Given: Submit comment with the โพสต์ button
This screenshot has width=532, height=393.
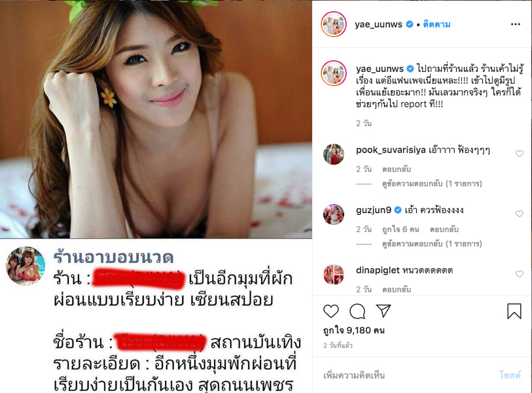Looking at the screenshot, I should click(510, 375).
